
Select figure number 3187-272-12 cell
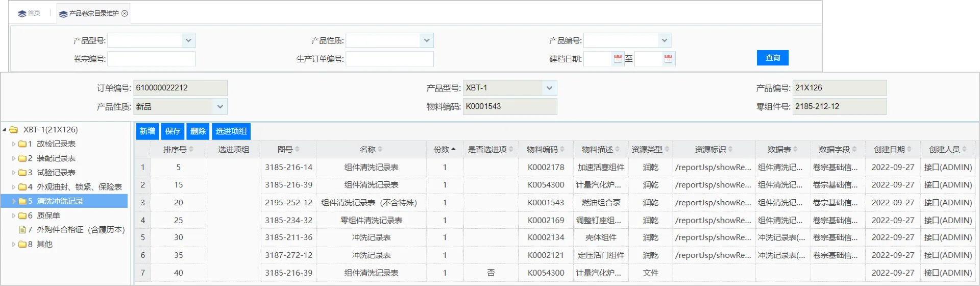click(288, 255)
